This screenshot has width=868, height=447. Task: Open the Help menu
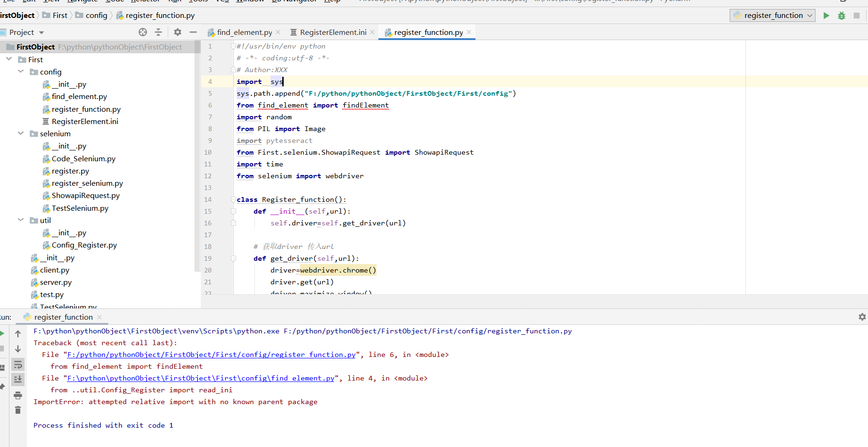pyautogui.click(x=332, y=1)
